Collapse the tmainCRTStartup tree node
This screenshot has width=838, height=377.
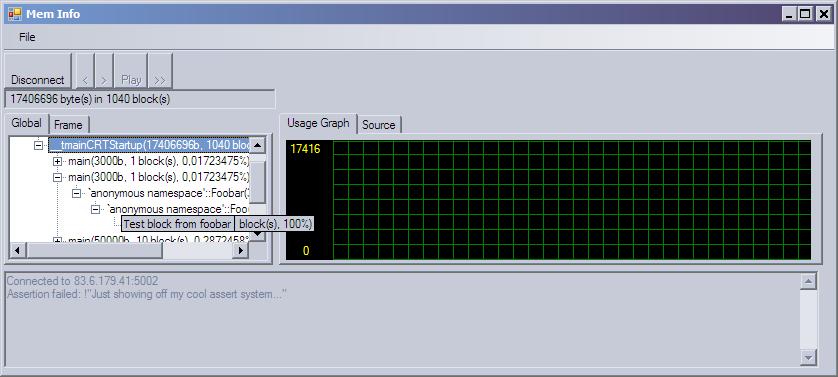[38, 145]
